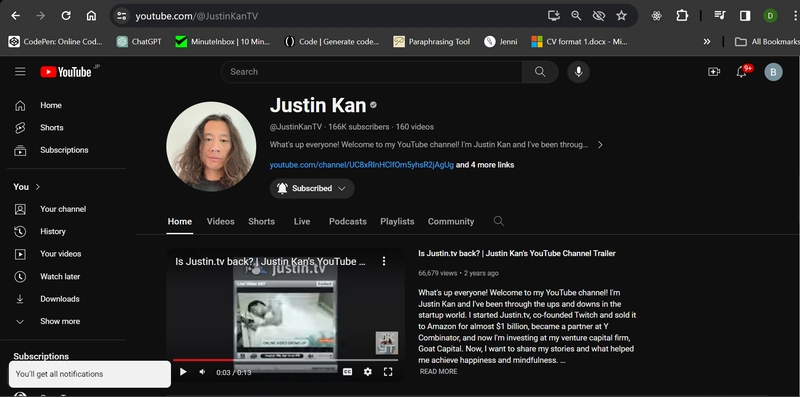Expand the You section chevron
800x397 pixels.
point(38,187)
